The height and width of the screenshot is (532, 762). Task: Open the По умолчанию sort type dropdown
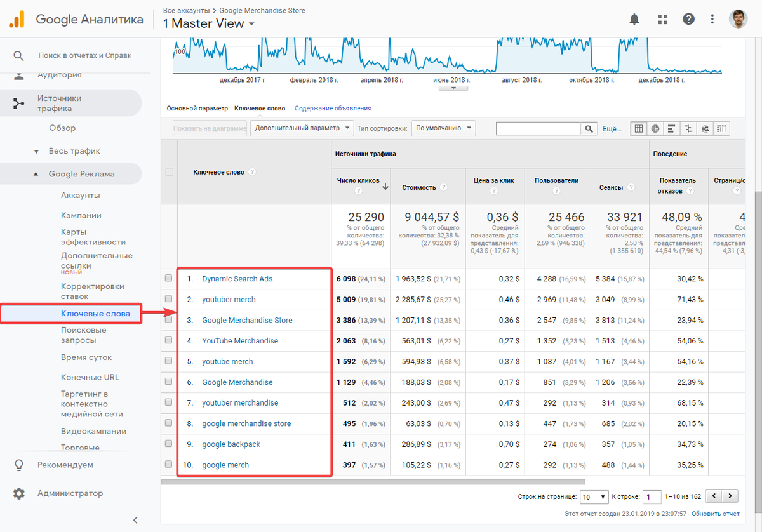[443, 128]
